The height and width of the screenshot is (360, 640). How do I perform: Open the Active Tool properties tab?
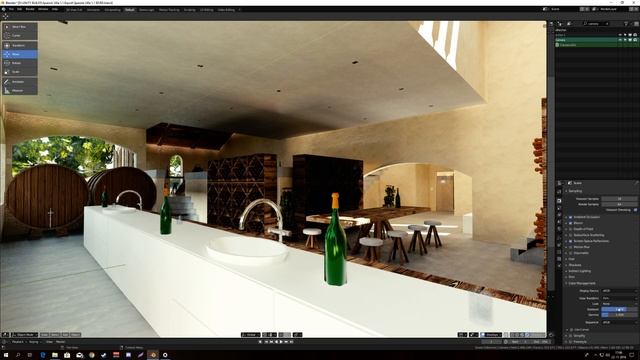(x=559, y=192)
